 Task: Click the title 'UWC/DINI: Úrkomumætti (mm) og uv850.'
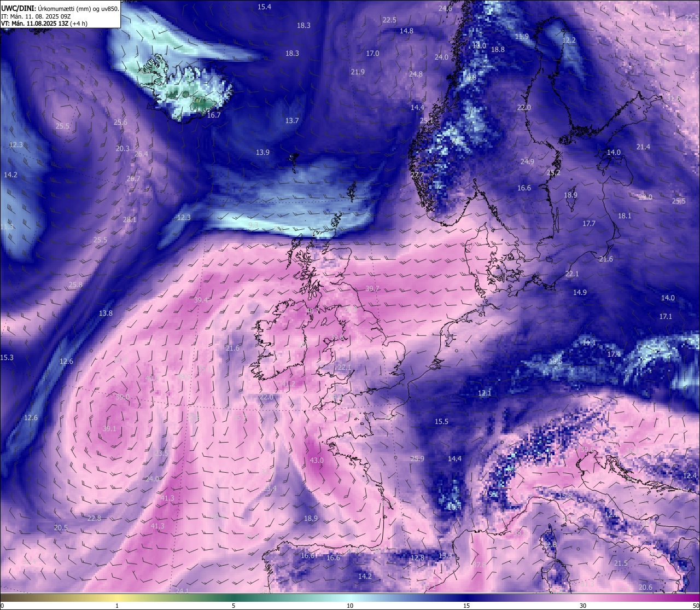(x=60, y=8)
